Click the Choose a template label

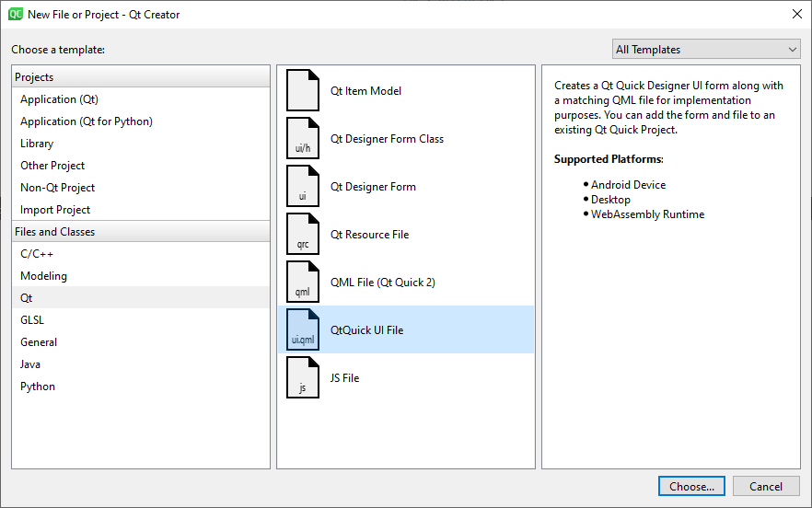[x=58, y=50]
